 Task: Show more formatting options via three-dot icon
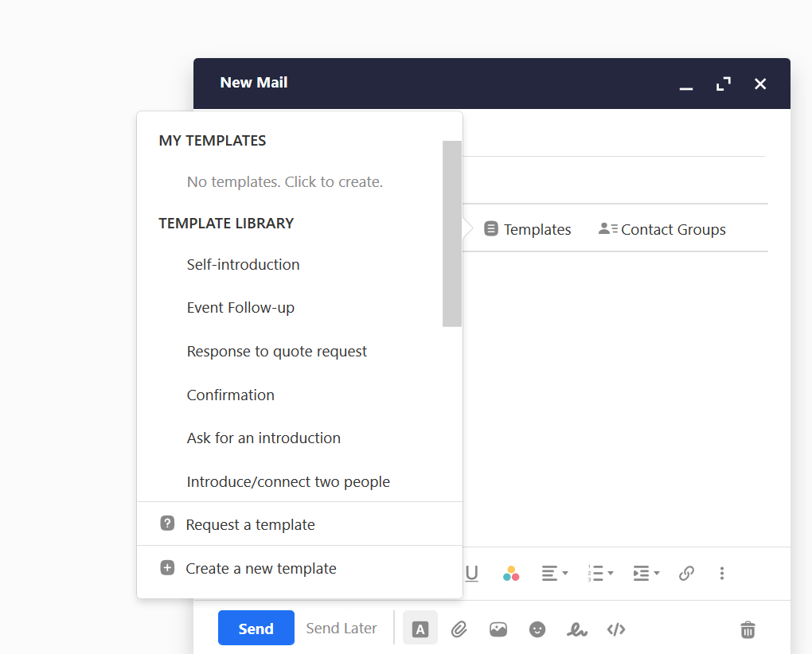point(722,573)
